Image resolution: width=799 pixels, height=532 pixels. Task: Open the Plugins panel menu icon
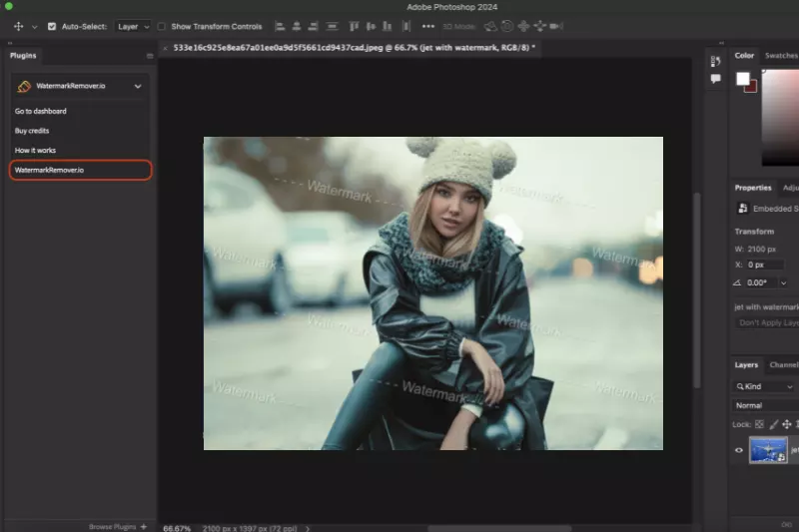pyautogui.click(x=150, y=56)
